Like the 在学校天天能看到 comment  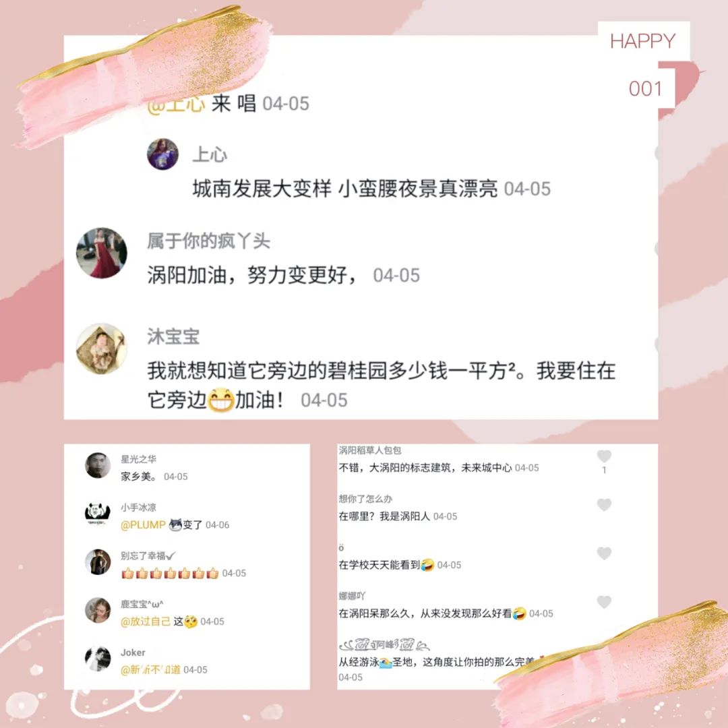click(603, 553)
